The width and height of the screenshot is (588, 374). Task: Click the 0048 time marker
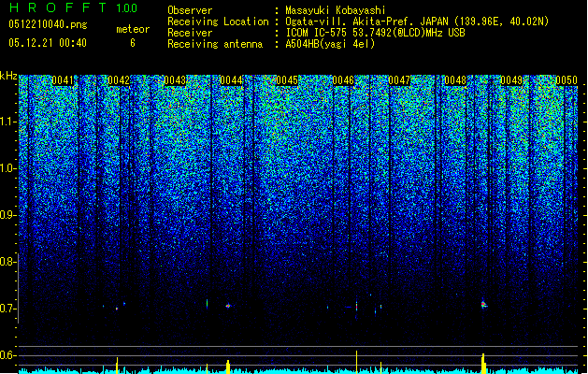coord(455,80)
